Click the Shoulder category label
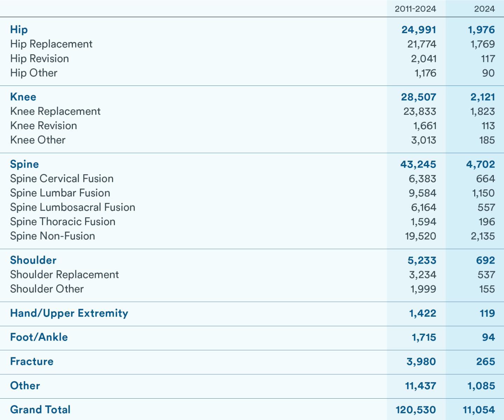Viewport: 504px width, 420px height. click(33, 260)
